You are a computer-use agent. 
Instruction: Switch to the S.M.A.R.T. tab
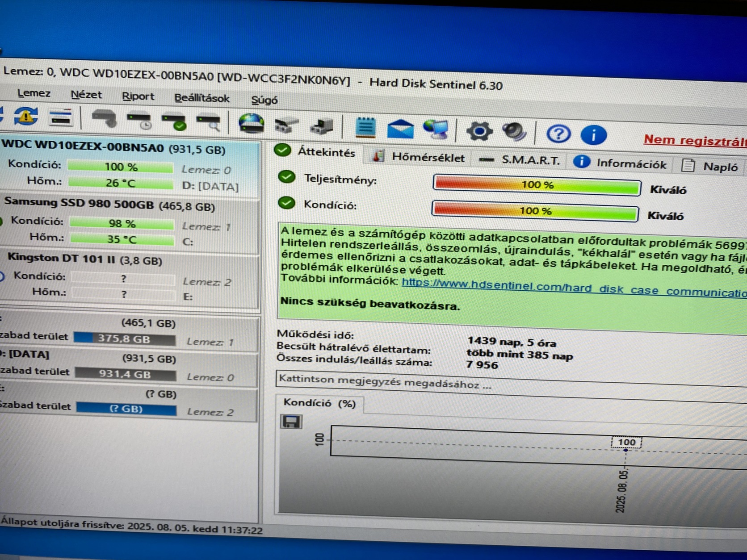click(520, 160)
